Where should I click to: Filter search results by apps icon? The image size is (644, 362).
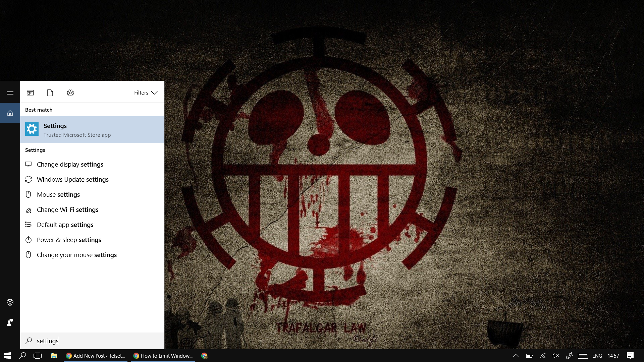30,93
